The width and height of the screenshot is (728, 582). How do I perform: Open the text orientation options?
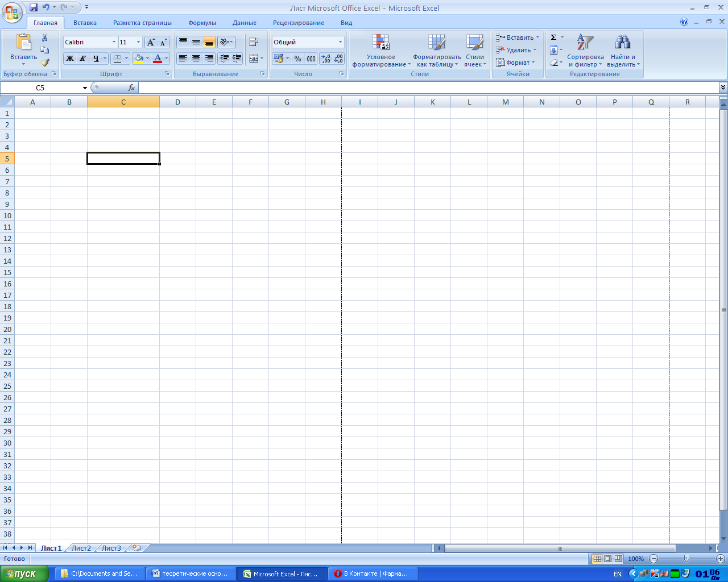(x=226, y=42)
